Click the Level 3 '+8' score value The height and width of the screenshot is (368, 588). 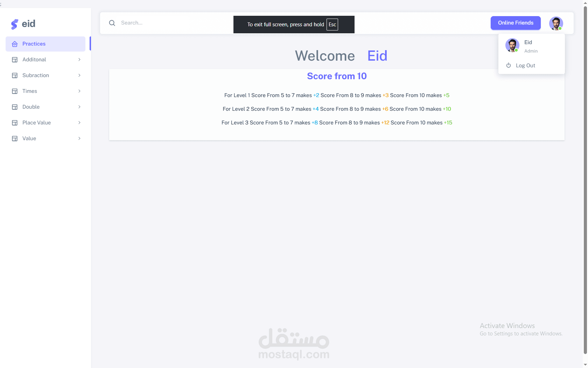click(x=315, y=123)
